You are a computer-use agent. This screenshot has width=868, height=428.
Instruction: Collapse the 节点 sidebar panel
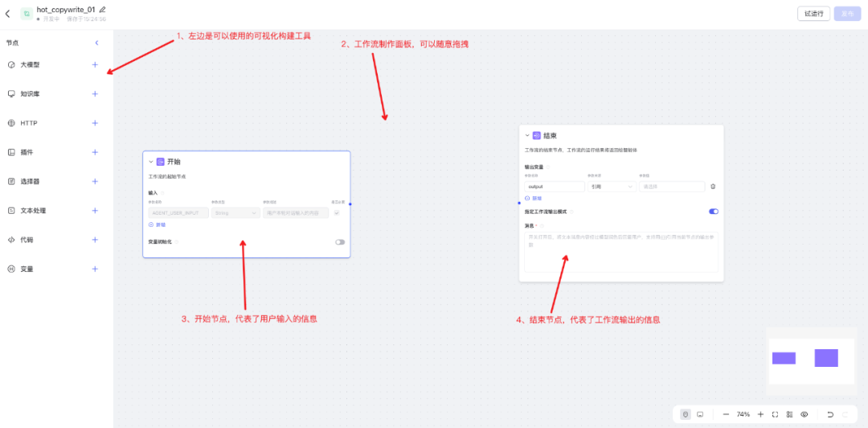(x=97, y=43)
